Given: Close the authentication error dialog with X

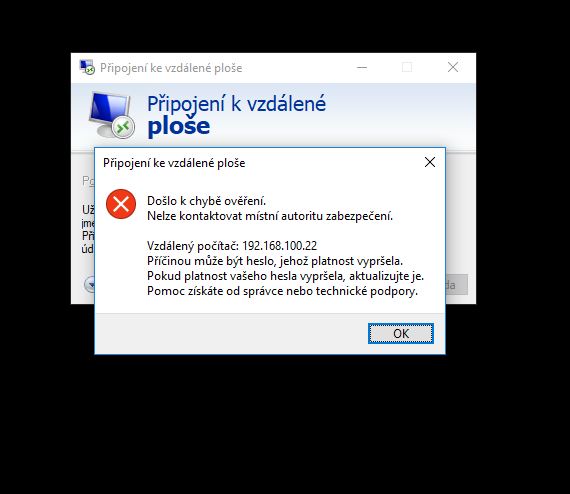Looking at the screenshot, I should 430,162.
